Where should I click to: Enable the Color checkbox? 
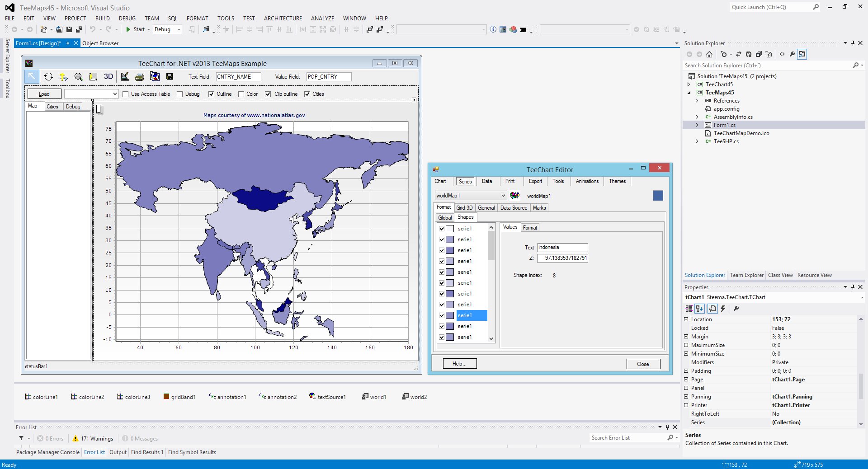[241, 94]
